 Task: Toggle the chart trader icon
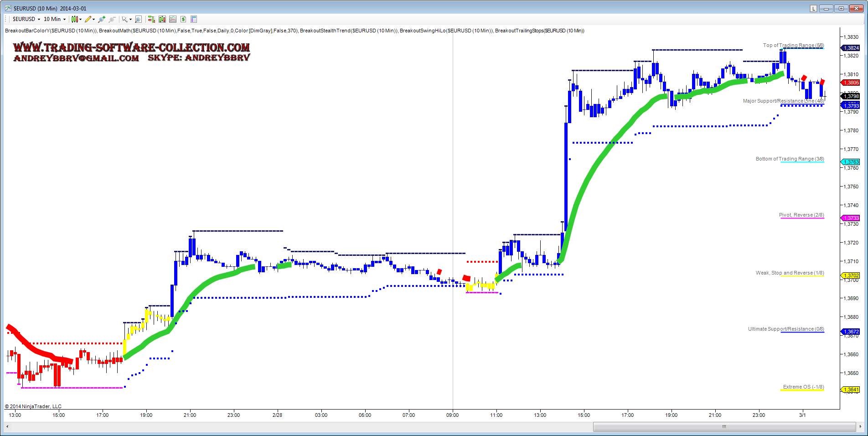(151, 19)
